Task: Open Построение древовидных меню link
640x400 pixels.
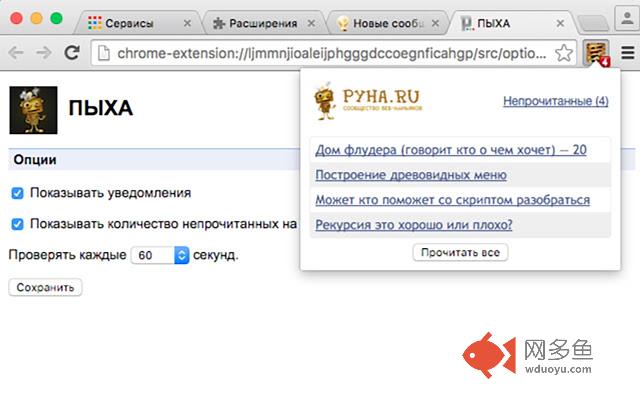Action: coord(411,175)
